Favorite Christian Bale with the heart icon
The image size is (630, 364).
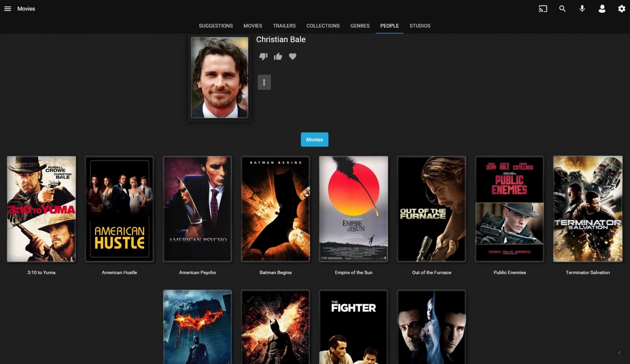tap(293, 57)
